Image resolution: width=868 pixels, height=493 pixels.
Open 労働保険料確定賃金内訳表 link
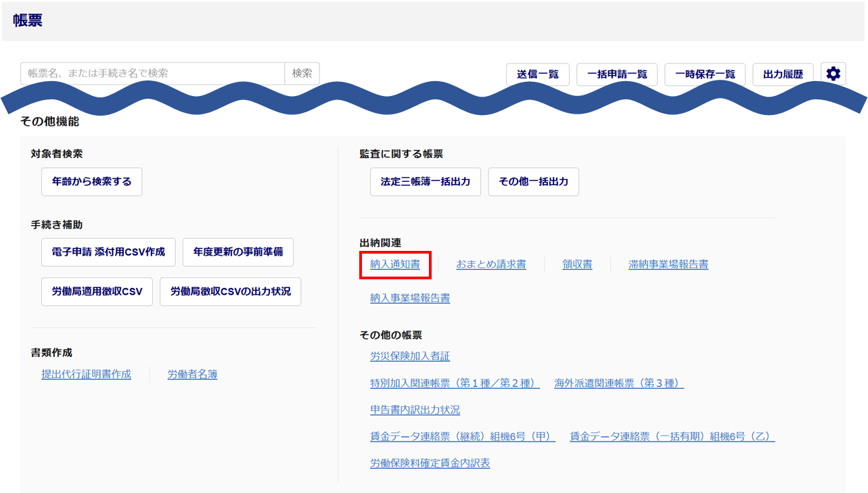[x=430, y=463]
